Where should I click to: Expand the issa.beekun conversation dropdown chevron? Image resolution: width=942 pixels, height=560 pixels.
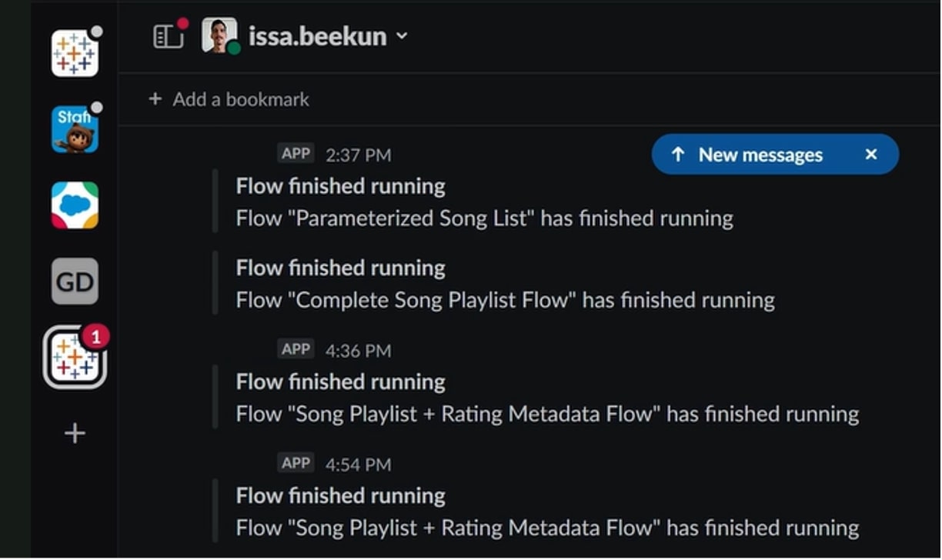tap(402, 36)
